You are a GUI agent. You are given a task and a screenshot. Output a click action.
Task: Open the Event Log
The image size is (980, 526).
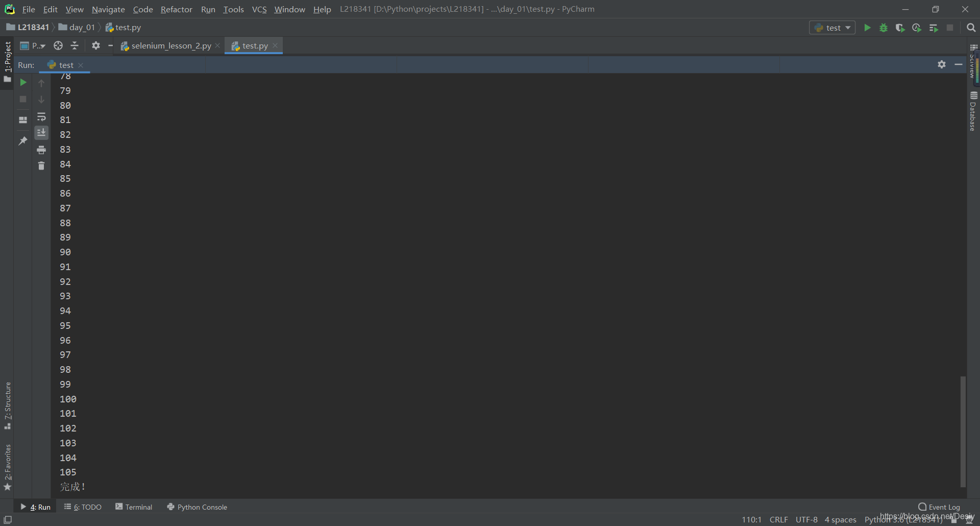[x=939, y=507]
